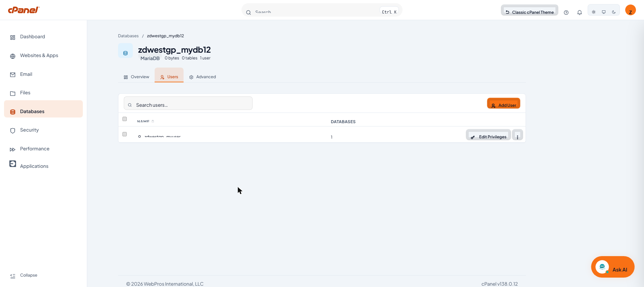Sort users by the NAME column
Image resolution: width=644 pixels, height=287 pixels.
pyautogui.click(x=146, y=122)
